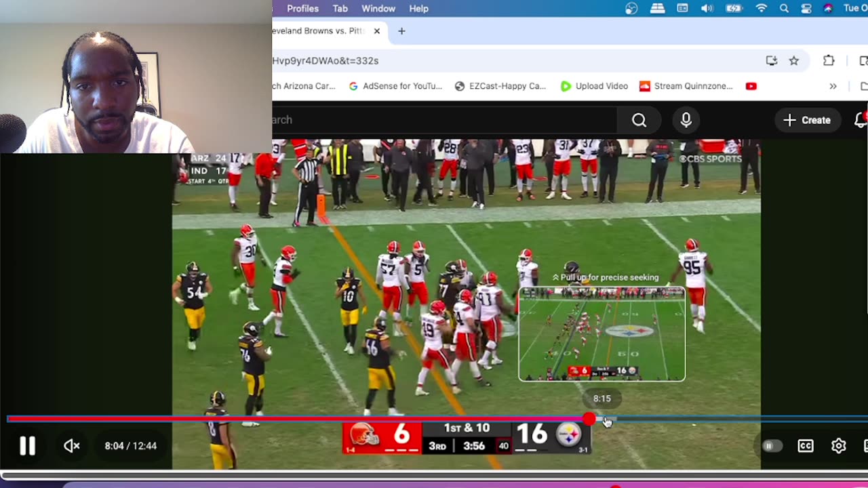Open the Stream Quinnzone bookmark
This screenshot has width=868, height=488.
tap(686, 86)
